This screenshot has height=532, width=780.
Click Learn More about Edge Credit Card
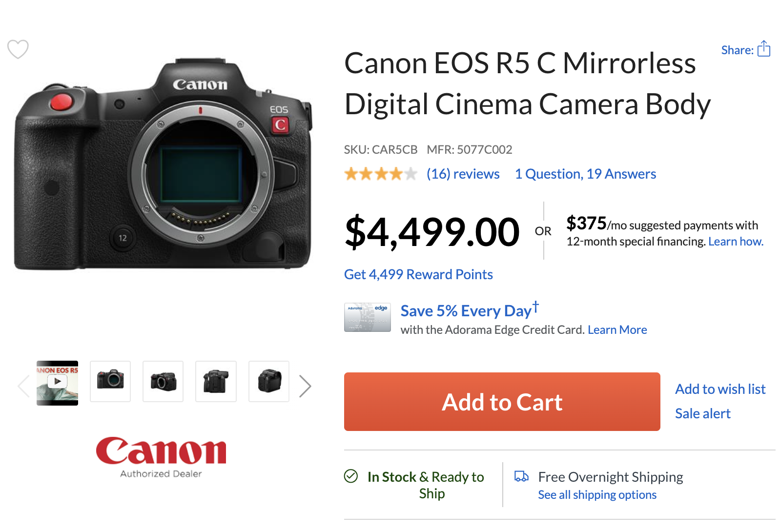[617, 330]
